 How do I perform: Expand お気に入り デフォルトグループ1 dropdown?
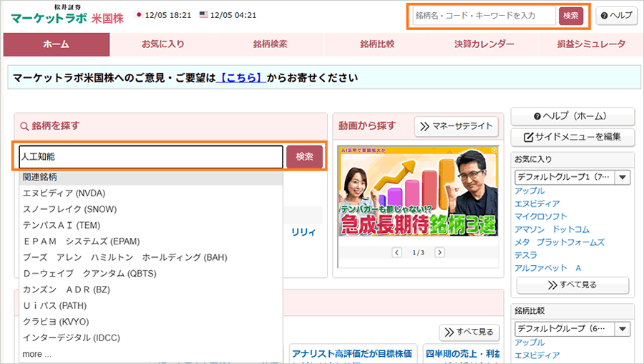pos(622,178)
